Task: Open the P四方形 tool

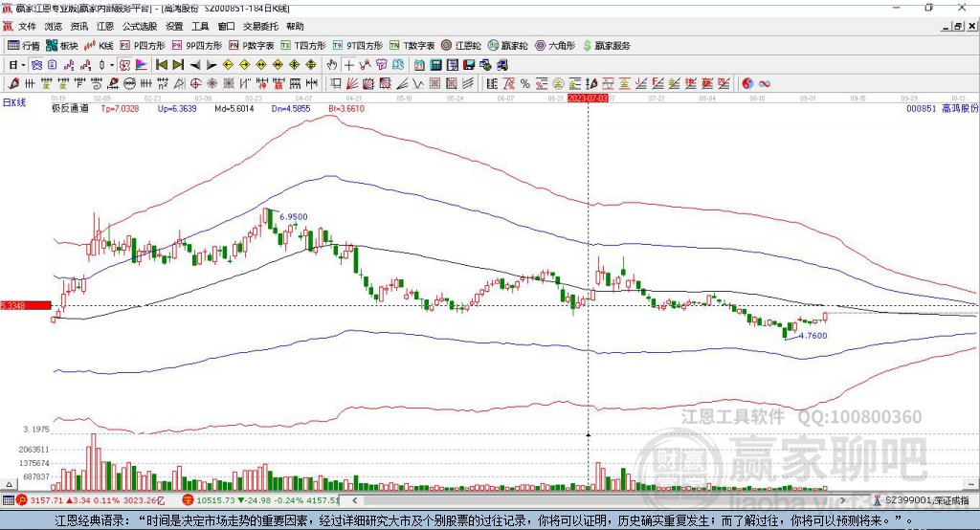Action: point(143,46)
